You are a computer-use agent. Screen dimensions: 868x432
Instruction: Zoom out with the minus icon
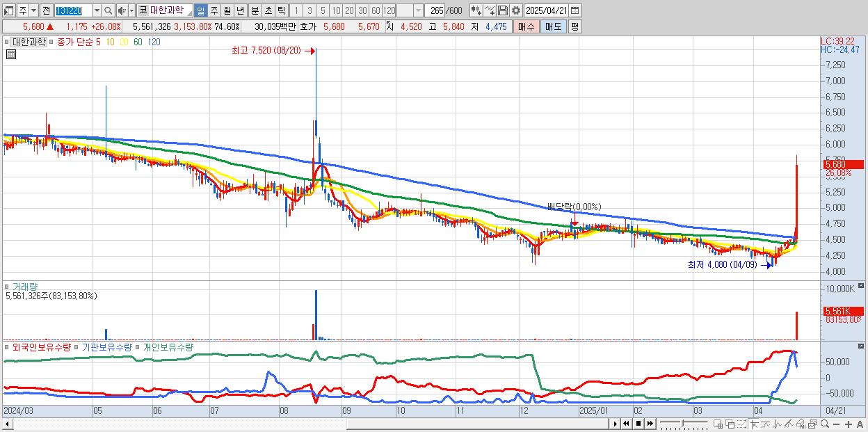(x=836, y=424)
